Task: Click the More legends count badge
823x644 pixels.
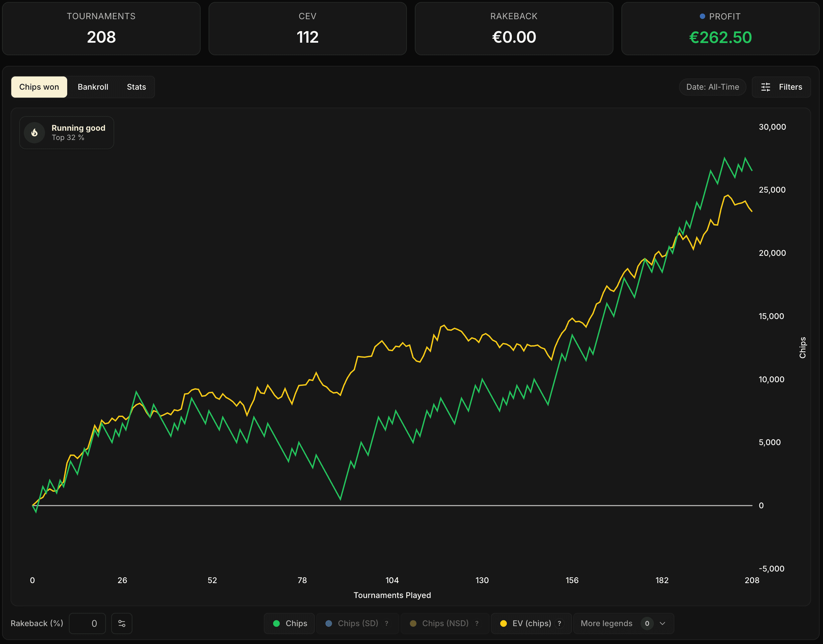Action: (x=647, y=623)
